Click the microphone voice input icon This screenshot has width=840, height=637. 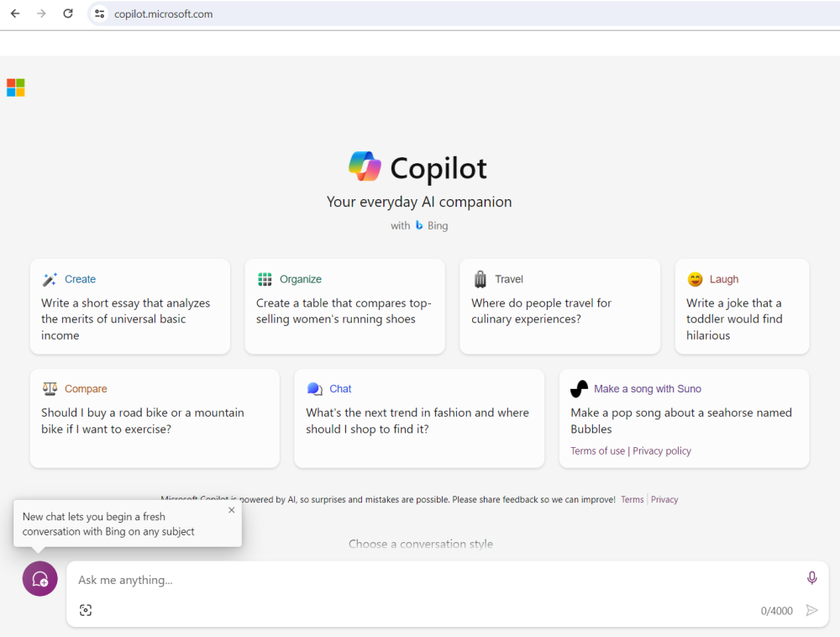coord(811,578)
